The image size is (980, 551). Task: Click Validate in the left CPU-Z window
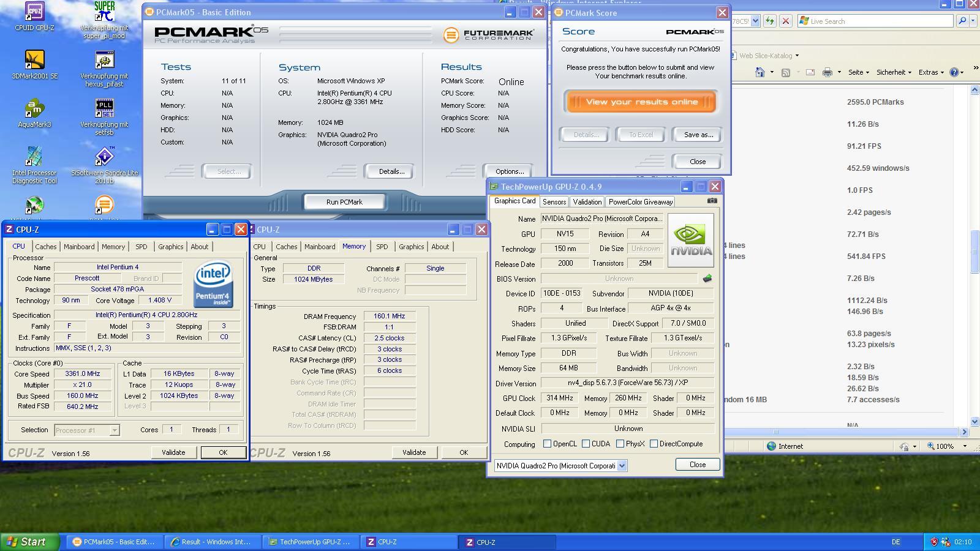click(x=173, y=452)
